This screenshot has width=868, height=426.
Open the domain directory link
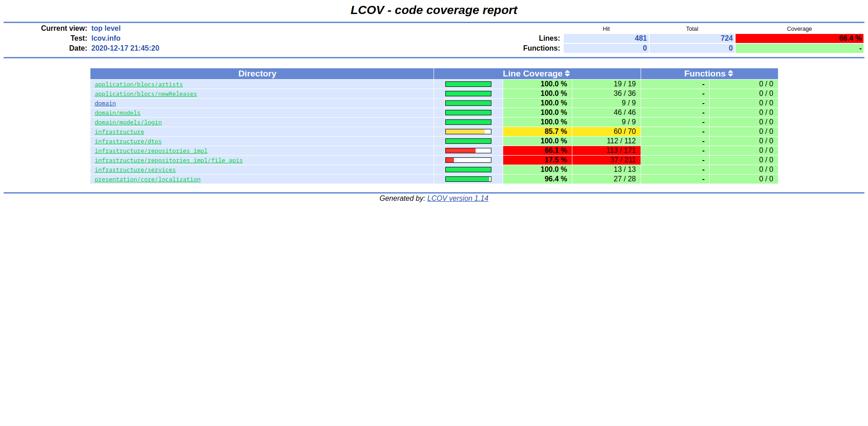pos(105,104)
